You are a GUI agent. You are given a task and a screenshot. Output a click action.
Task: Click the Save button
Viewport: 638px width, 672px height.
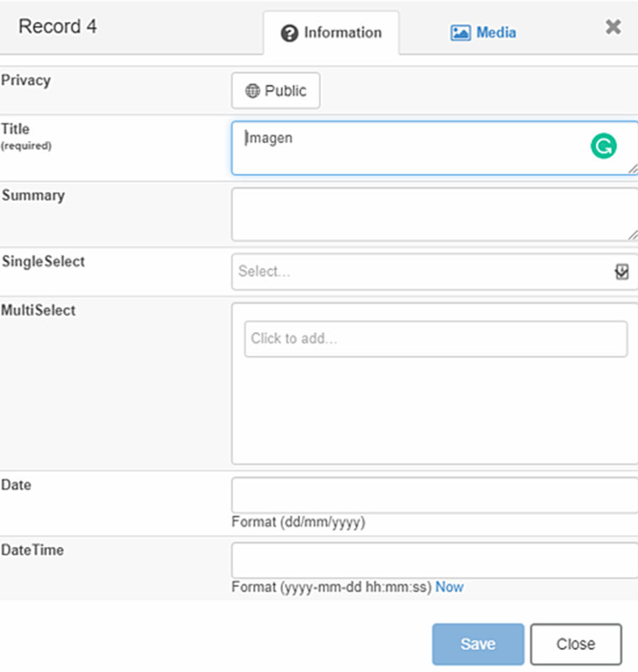[x=477, y=643]
